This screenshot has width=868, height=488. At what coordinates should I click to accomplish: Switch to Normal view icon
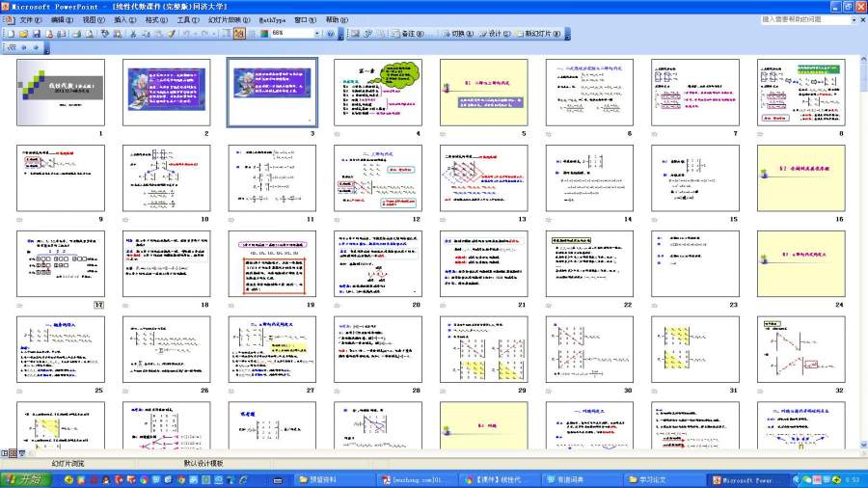click(5, 453)
